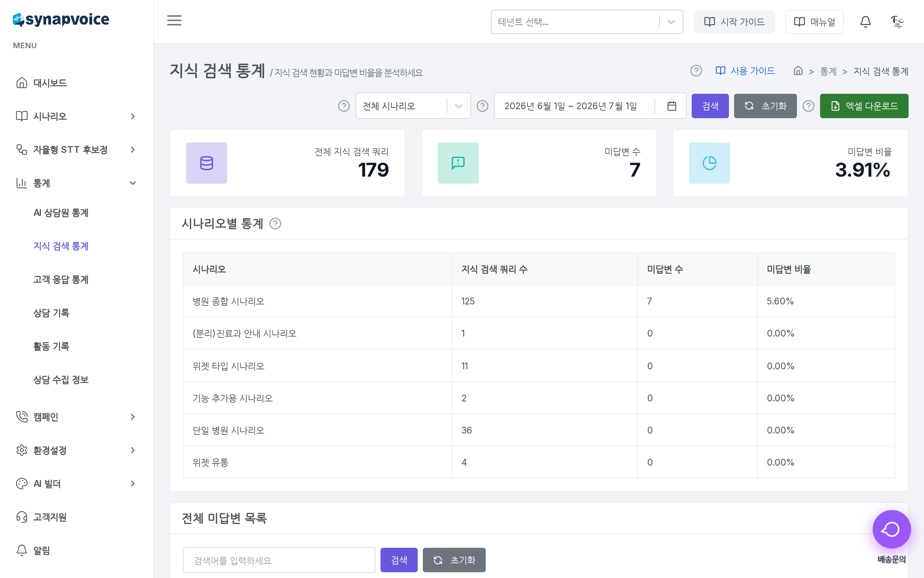Click the 검색어를 입력하세요 input field
This screenshot has width=924, height=578.
tap(279, 560)
